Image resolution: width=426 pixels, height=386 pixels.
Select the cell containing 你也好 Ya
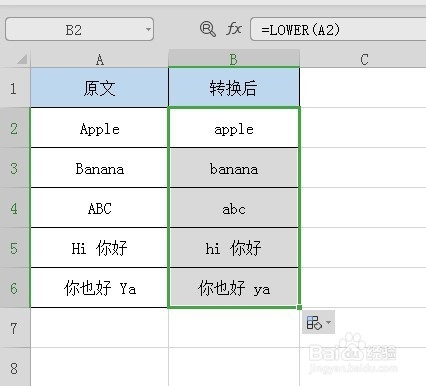[99, 288]
